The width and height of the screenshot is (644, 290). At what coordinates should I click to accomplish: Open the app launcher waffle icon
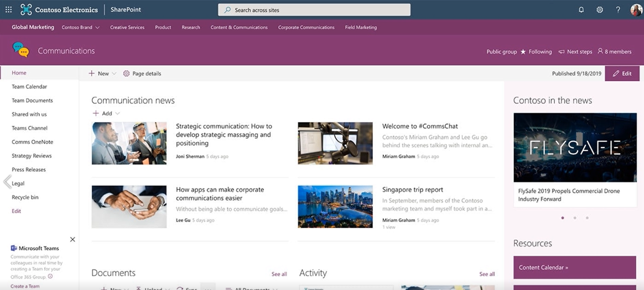point(9,9)
